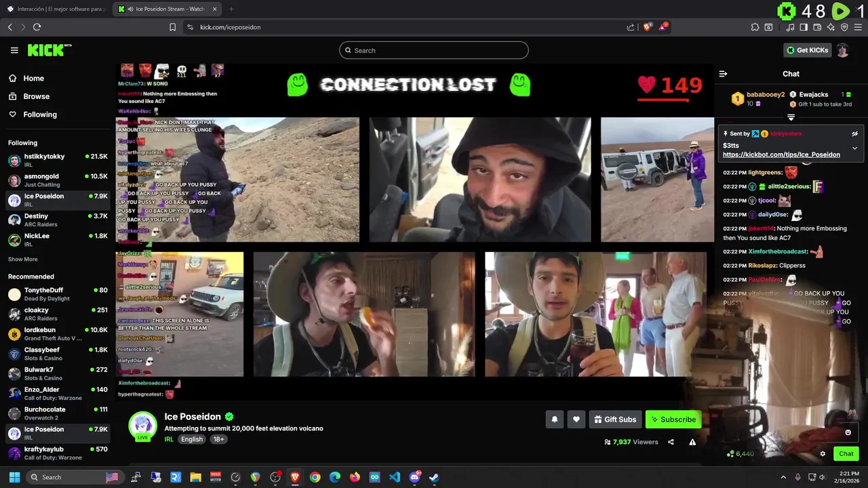
Task: Open hstikkytokky channel in Following list
Action: 58,160
